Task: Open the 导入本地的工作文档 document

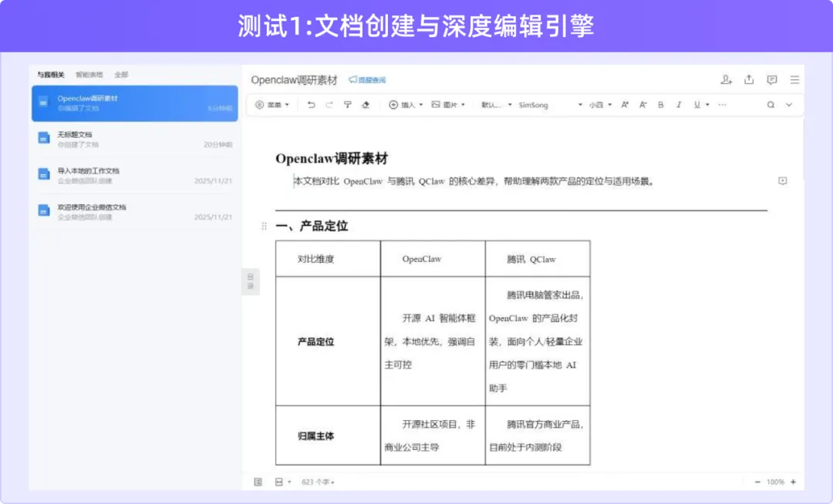Action: [135, 176]
